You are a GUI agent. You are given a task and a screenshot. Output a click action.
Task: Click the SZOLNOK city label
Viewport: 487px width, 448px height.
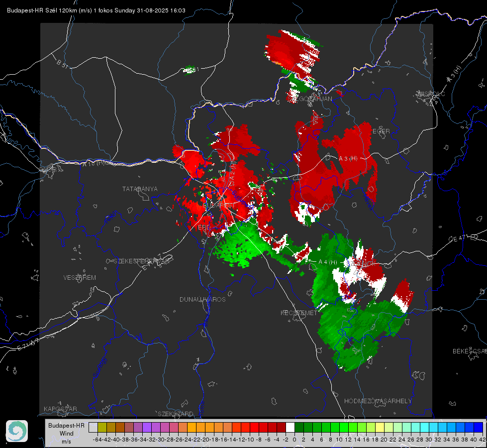(361, 264)
